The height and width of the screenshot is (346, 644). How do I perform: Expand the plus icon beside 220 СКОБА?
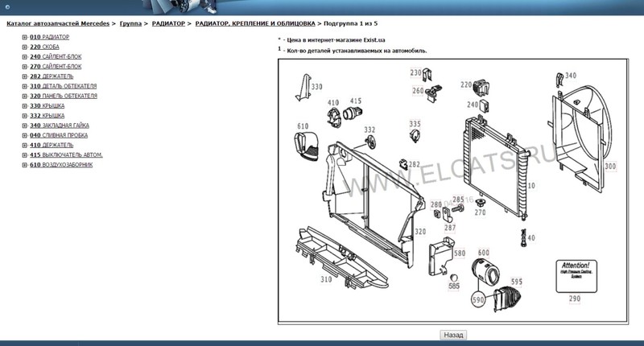click(x=25, y=47)
